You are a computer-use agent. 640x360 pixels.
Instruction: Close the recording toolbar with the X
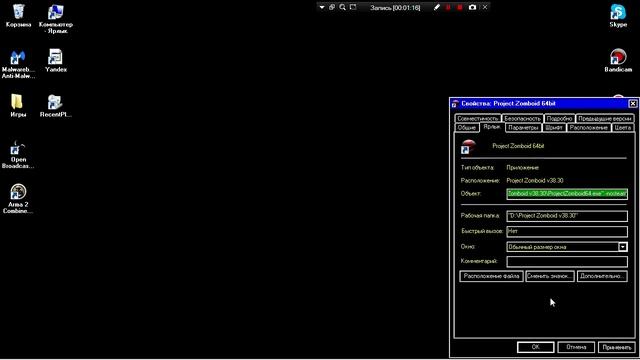(485, 7)
